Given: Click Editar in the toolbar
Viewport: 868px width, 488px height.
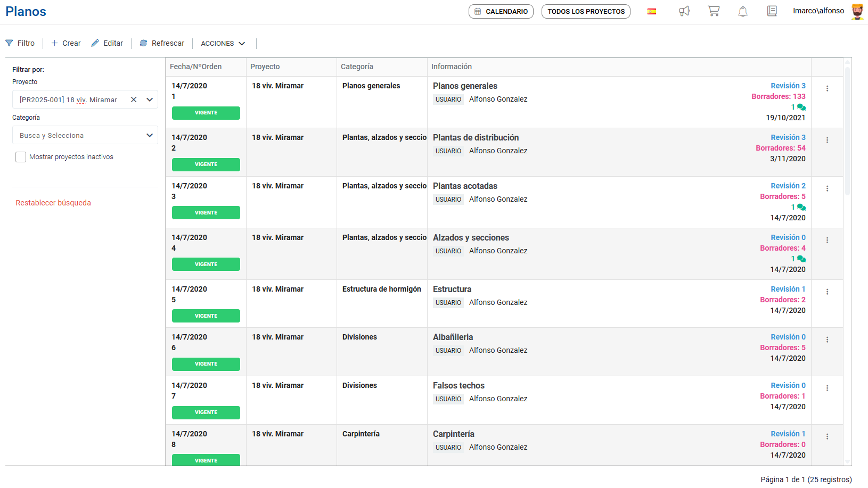Looking at the screenshot, I should pos(107,43).
